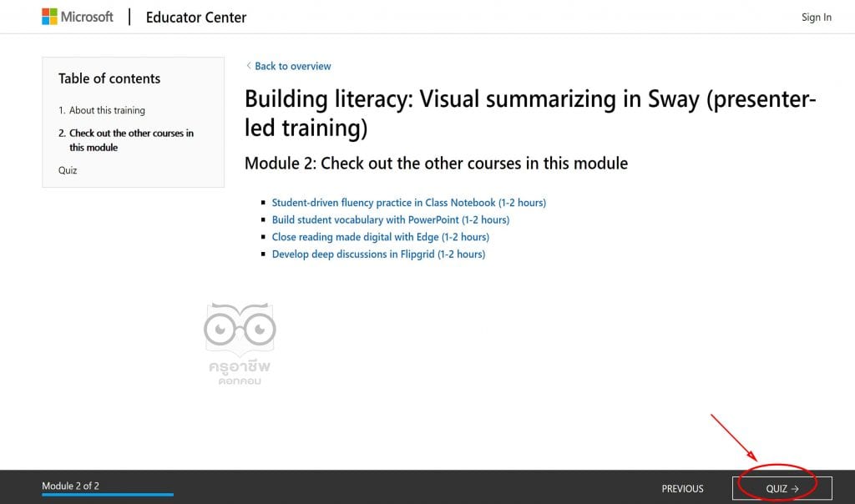Click the PREVIOUS button

(x=683, y=489)
